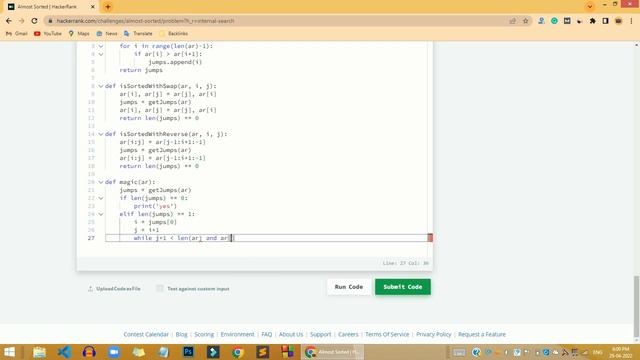This screenshot has height=360, width=640.
Task: Open the Scoring footer link
Action: [204, 334]
